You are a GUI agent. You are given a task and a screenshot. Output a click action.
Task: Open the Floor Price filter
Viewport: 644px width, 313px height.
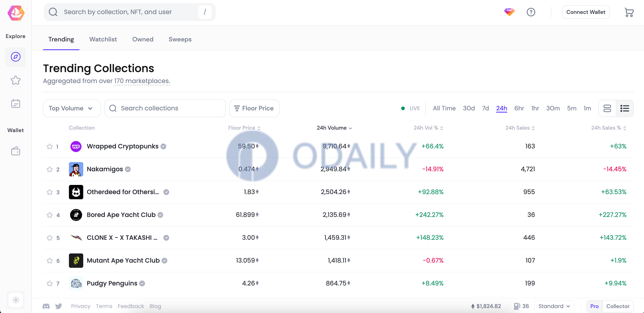pos(254,108)
